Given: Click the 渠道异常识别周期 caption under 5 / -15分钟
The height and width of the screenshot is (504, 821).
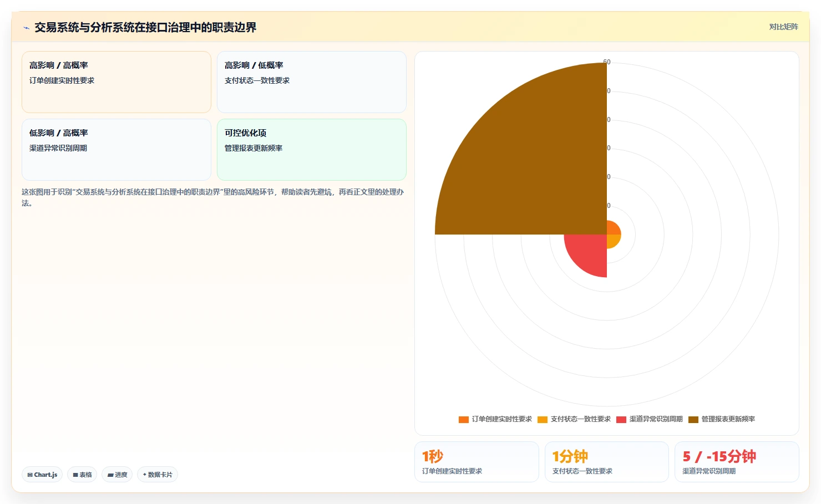Looking at the screenshot, I should pyautogui.click(x=709, y=471).
